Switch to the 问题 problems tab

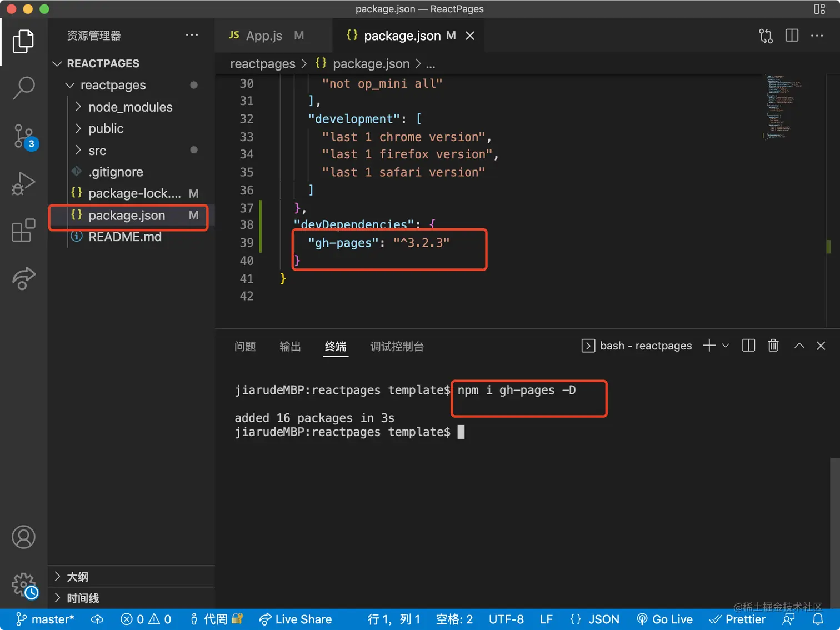[245, 346]
